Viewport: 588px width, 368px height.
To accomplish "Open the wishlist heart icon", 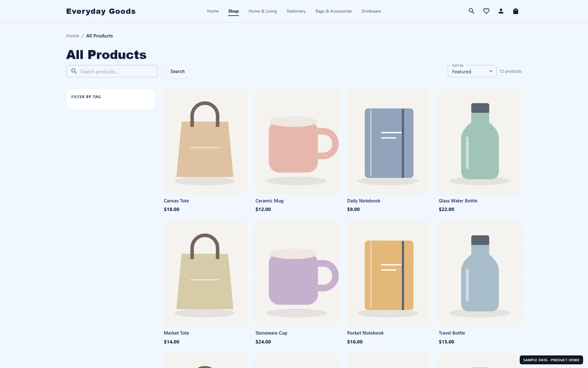I will (x=486, y=11).
